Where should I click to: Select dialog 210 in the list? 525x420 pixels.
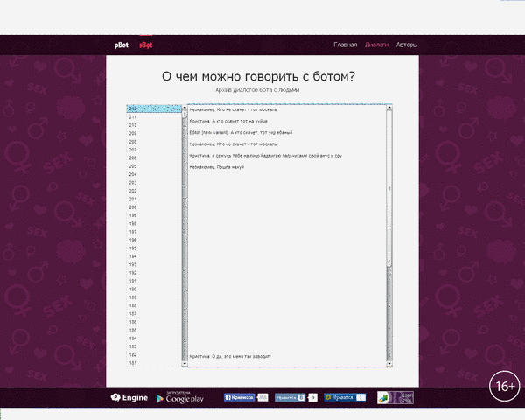pyautogui.click(x=154, y=125)
